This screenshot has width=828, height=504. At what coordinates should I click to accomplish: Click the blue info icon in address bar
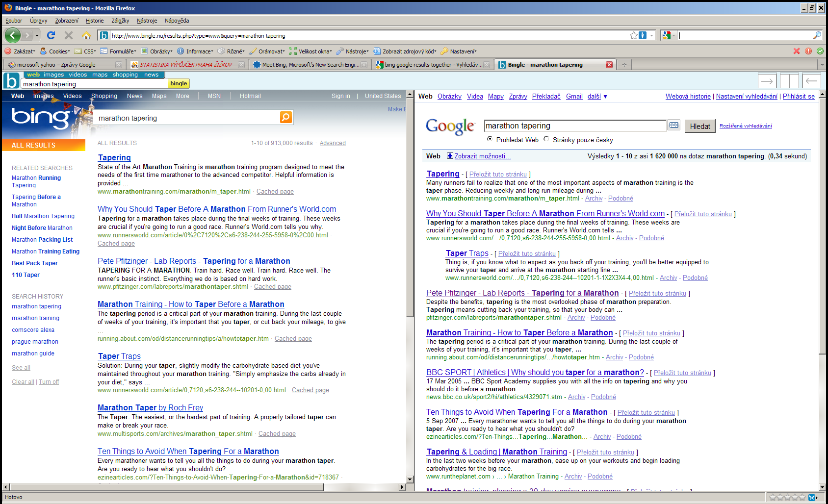(x=643, y=35)
